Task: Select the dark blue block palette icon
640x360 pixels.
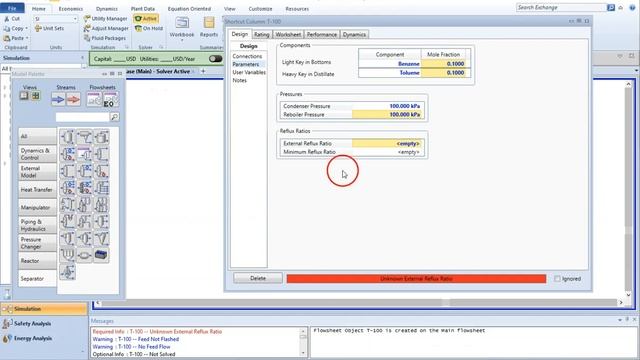Action: click(101, 255)
